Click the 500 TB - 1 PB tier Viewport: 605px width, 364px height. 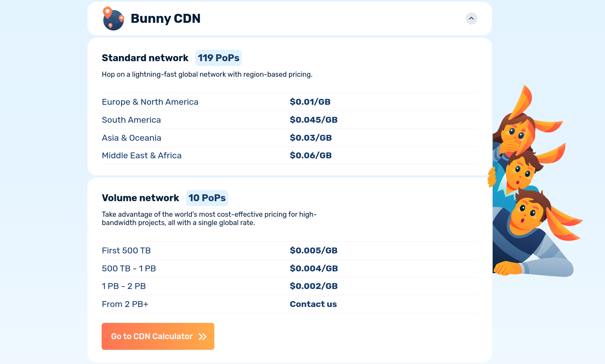point(129,269)
